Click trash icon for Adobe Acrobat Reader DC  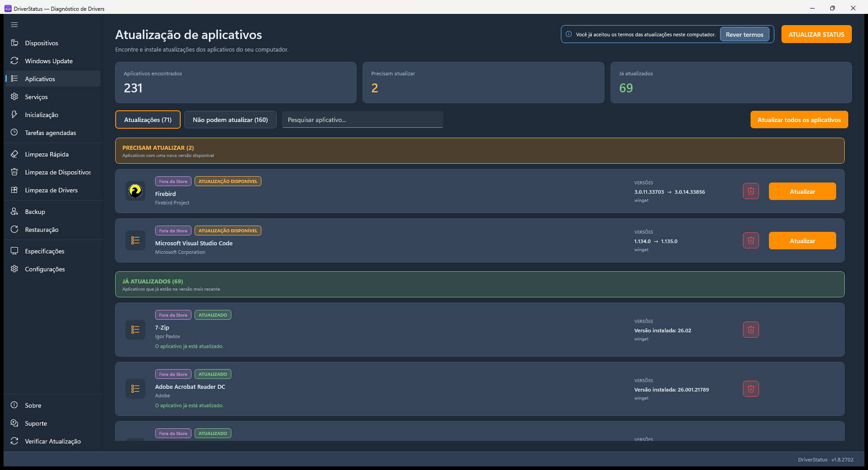point(751,389)
